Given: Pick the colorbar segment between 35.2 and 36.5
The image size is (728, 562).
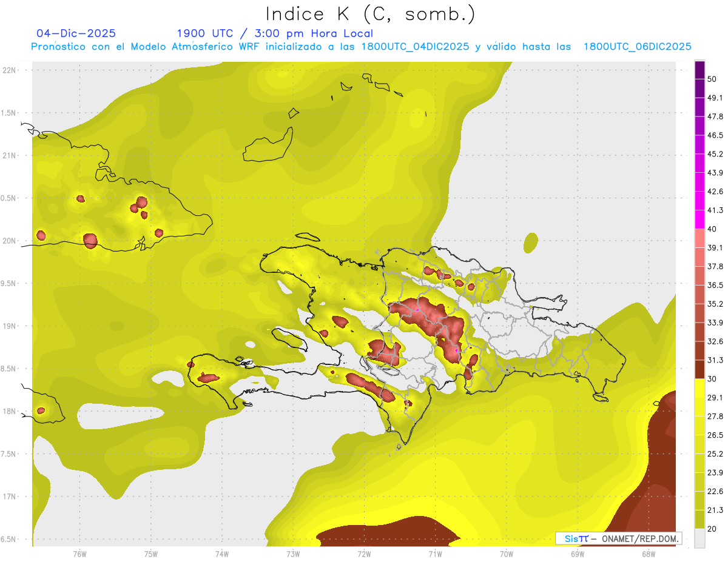Looking at the screenshot, I should pyautogui.click(x=699, y=295).
